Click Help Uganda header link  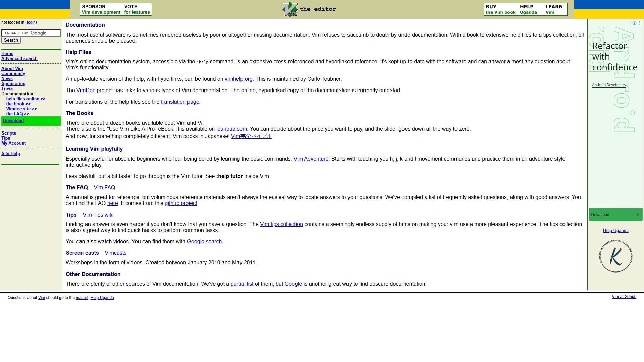click(528, 9)
